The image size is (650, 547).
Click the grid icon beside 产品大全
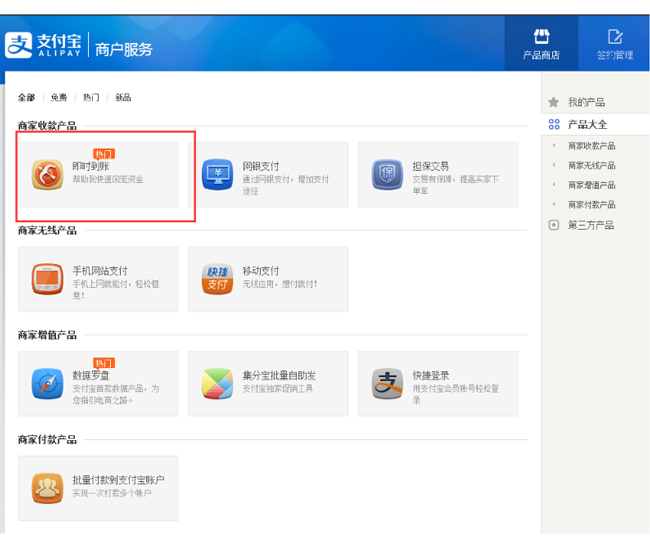tap(554, 124)
